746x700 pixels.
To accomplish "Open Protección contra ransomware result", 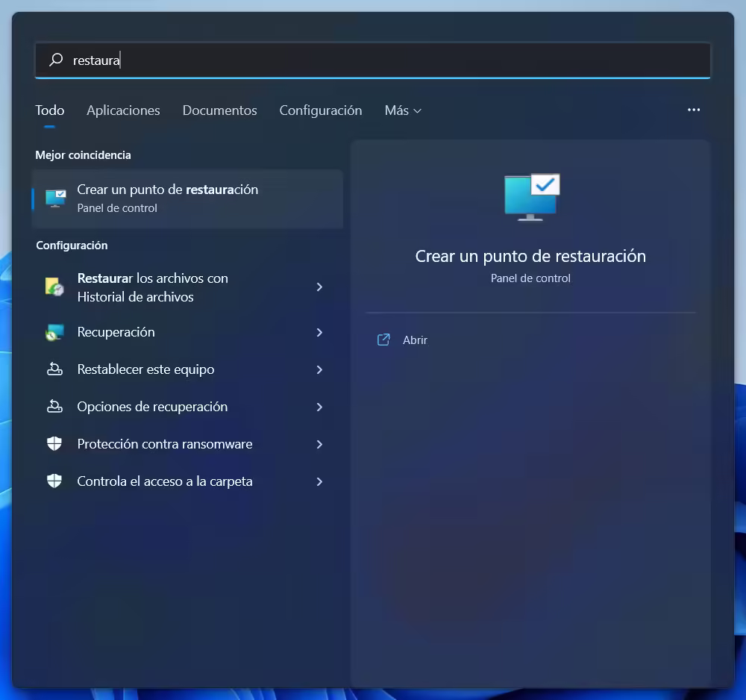I will tap(187, 444).
